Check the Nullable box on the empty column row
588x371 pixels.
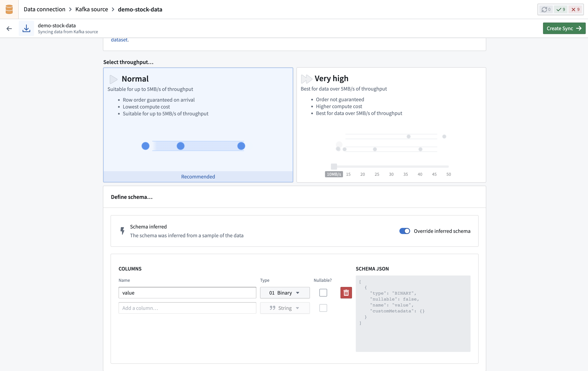pos(323,308)
